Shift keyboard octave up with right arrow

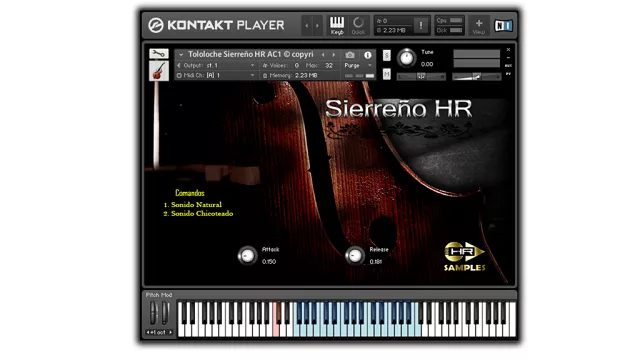[171, 332]
